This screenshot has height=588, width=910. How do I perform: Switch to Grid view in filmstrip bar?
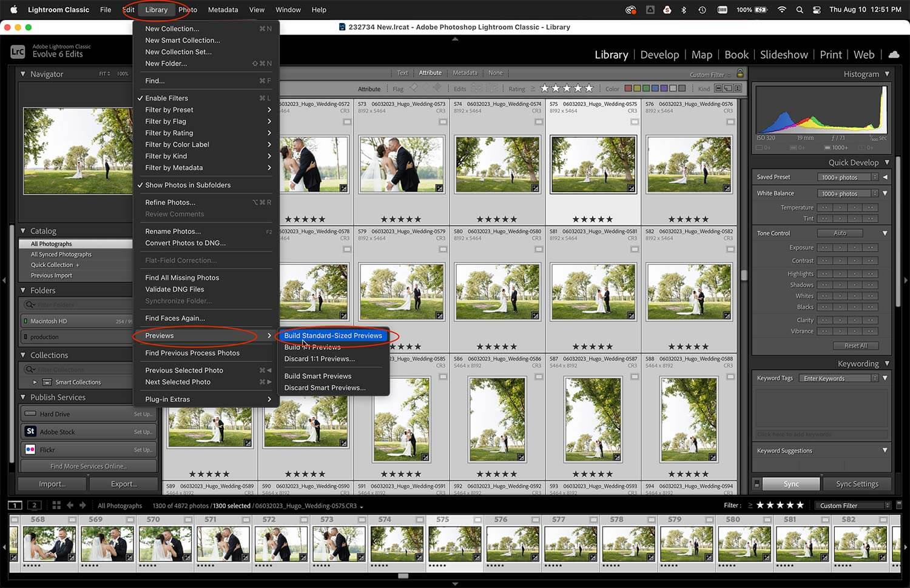pyautogui.click(x=56, y=505)
